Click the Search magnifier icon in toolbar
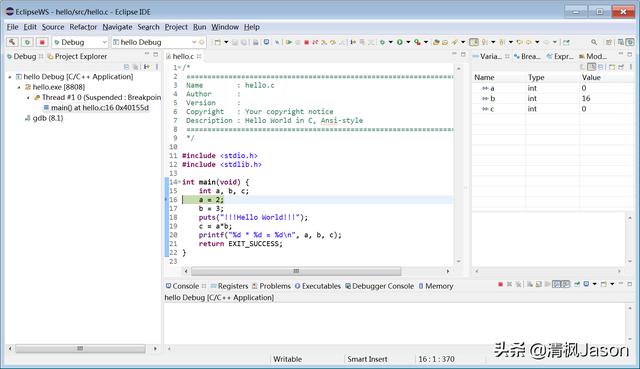The height and width of the screenshot is (369, 640). (x=594, y=42)
